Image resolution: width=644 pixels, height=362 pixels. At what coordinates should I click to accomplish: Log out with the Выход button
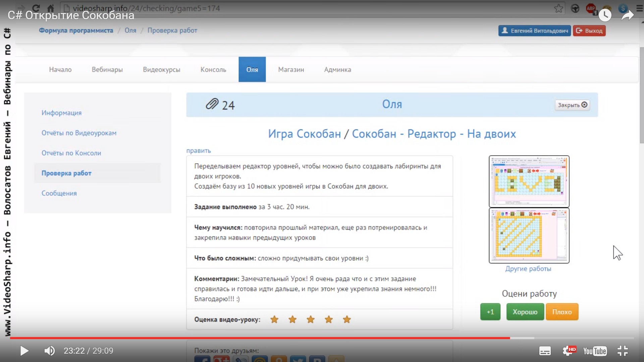coord(589,31)
